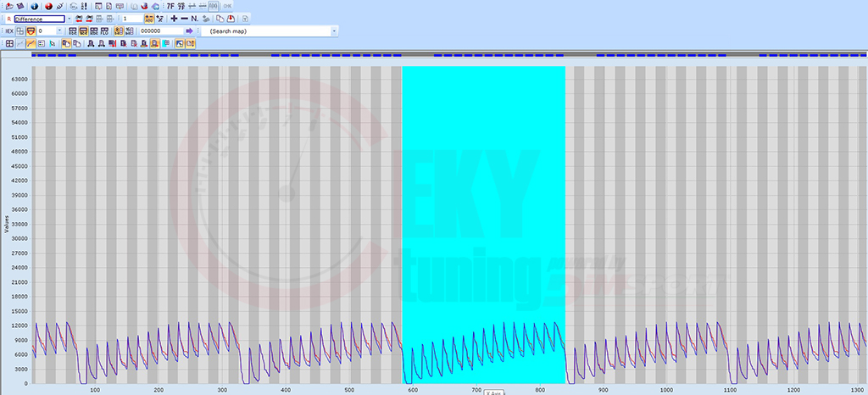Click the cyan highlighted map region

click(483, 225)
